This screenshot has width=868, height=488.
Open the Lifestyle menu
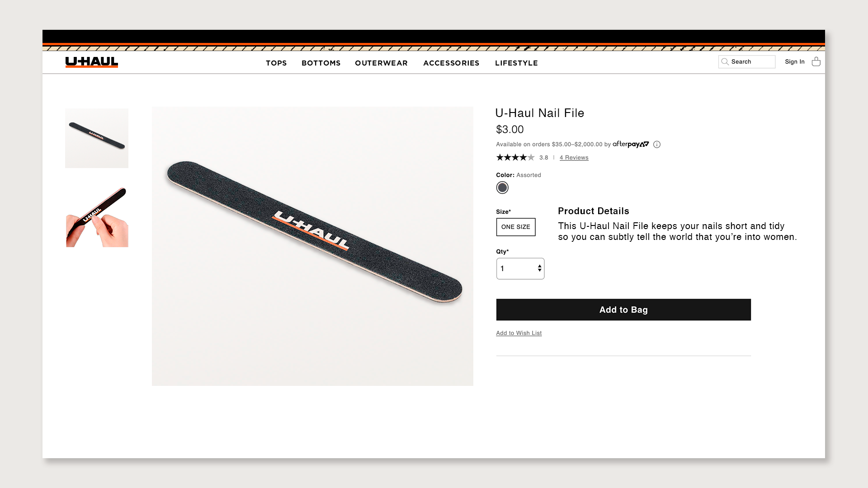516,63
